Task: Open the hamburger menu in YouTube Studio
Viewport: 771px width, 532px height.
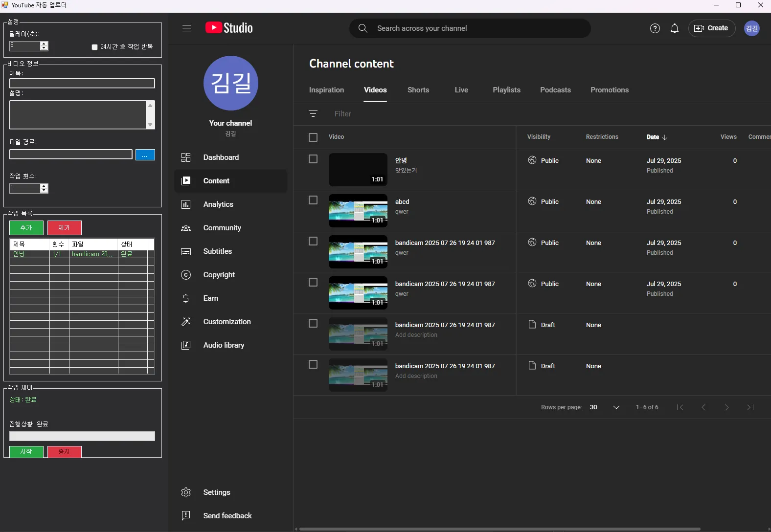Action: (187, 28)
